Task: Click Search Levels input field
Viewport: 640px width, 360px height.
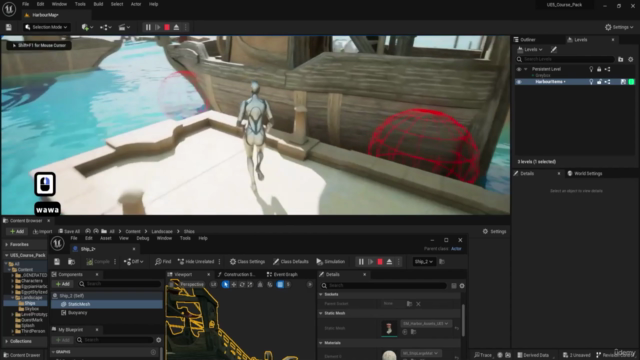Action: click(x=565, y=59)
